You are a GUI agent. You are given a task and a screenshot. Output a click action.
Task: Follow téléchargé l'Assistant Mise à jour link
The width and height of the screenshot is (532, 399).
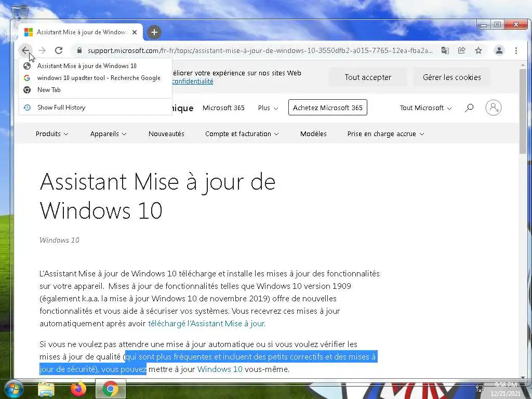[207, 324]
